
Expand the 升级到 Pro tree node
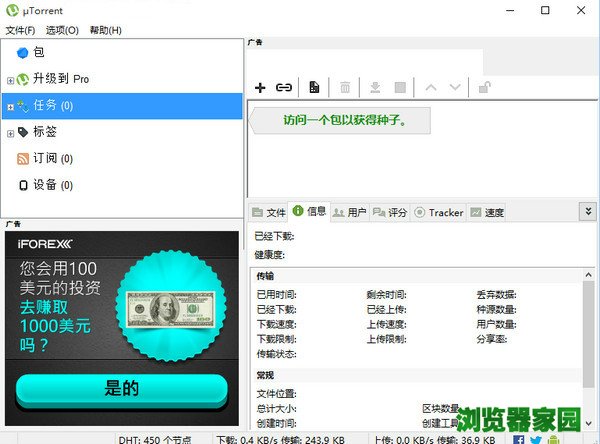coord(10,80)
